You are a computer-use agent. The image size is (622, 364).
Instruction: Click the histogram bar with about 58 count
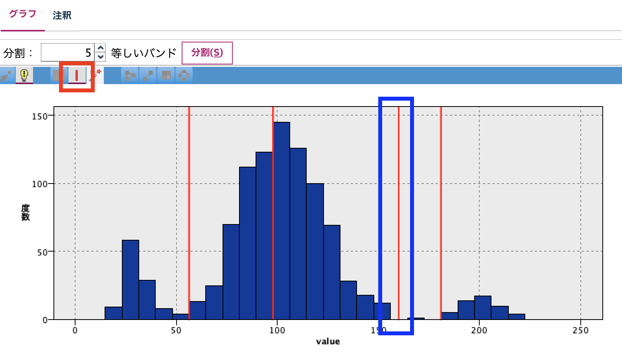click(x=131, y=280)
